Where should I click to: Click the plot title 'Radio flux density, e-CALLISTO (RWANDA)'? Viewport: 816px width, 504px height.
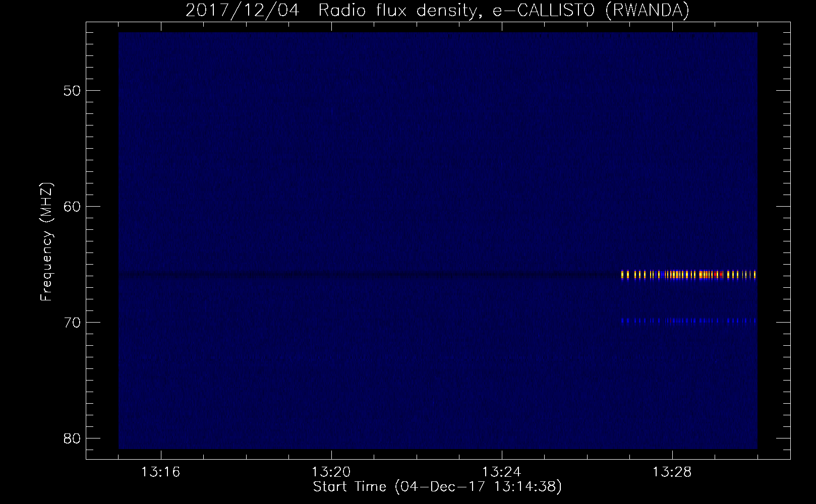pyautogui.click(x=504, y=11)
